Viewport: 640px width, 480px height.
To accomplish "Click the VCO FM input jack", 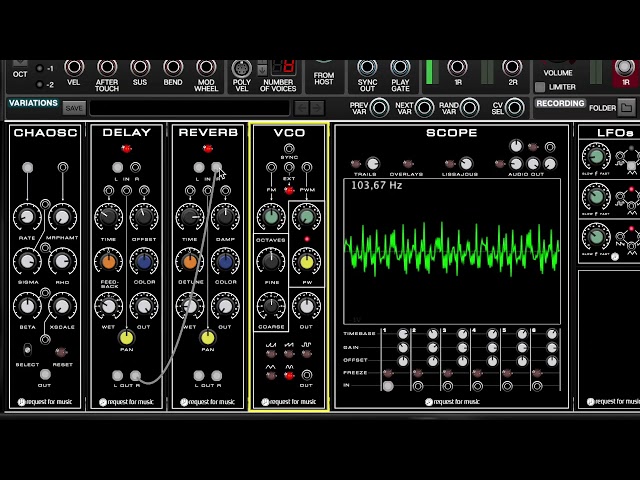I will point(271,167).
